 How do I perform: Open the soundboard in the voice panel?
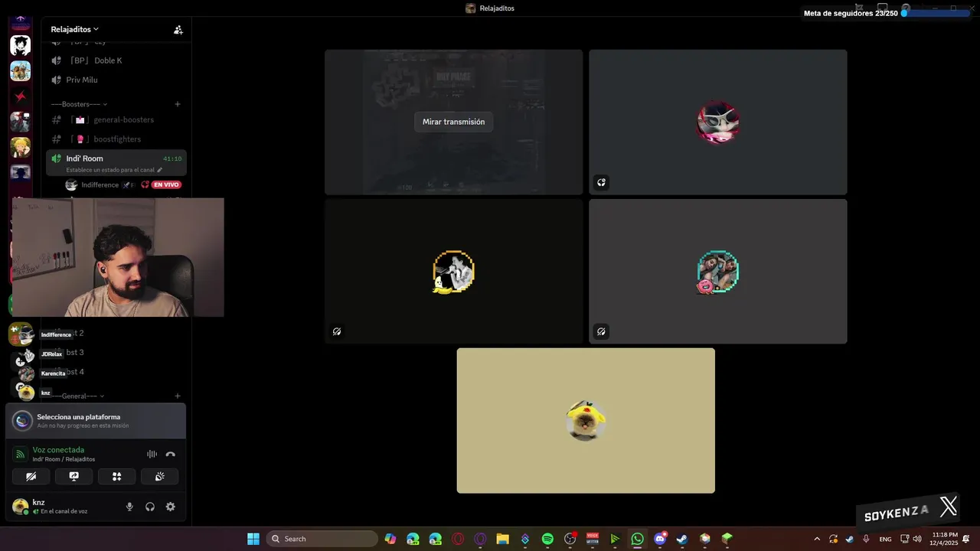pos(159,476)
